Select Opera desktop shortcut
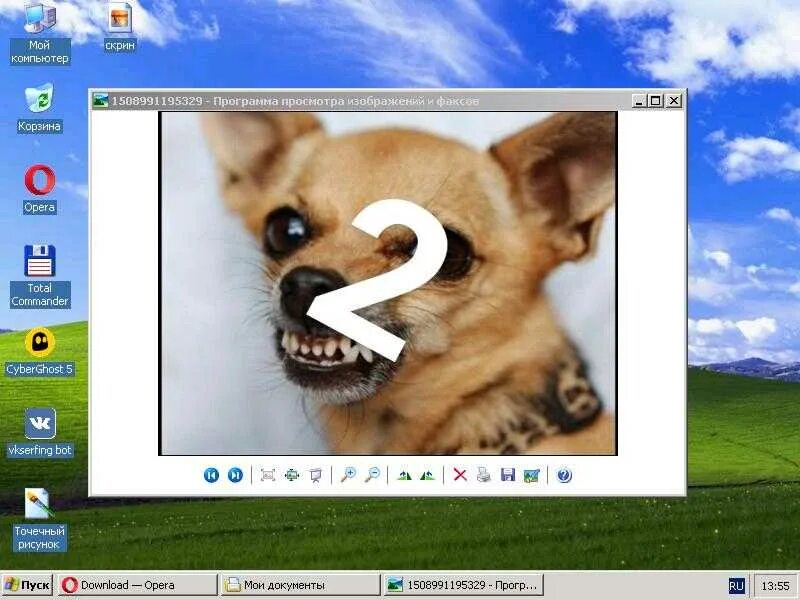This screenshot has width=800, height=600. [40, 188]
